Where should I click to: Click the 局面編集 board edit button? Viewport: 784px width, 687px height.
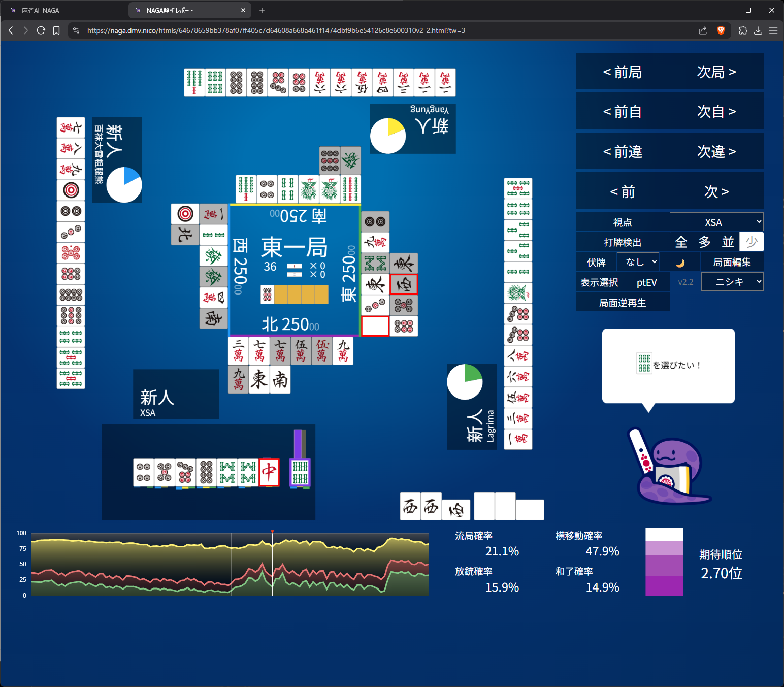tap(732, 262)
